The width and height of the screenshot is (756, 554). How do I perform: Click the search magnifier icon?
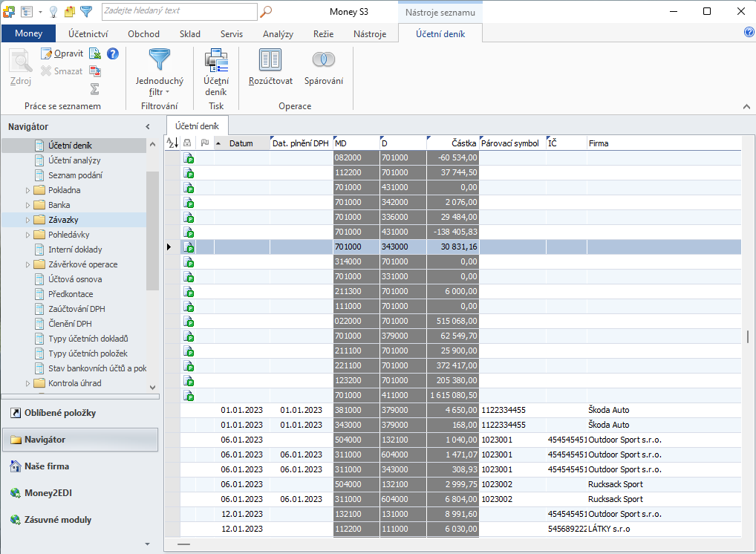(266, 11)
